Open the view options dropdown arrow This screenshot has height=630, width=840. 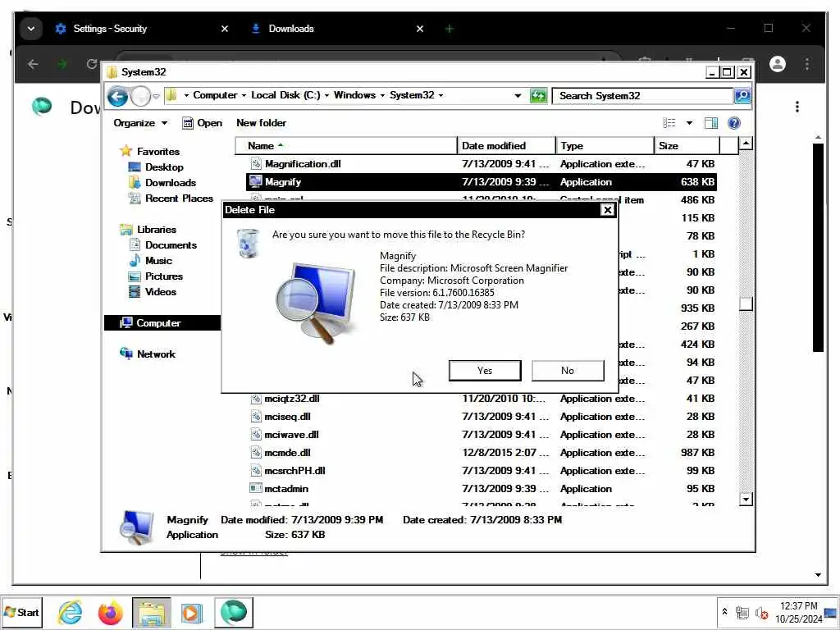[x=689, y=123]
